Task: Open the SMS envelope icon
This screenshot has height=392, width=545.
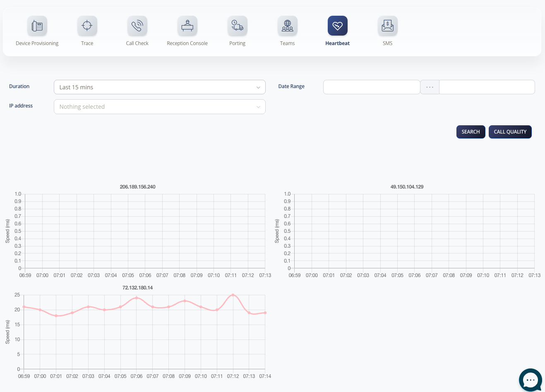Action: click(x=387, y=26)
